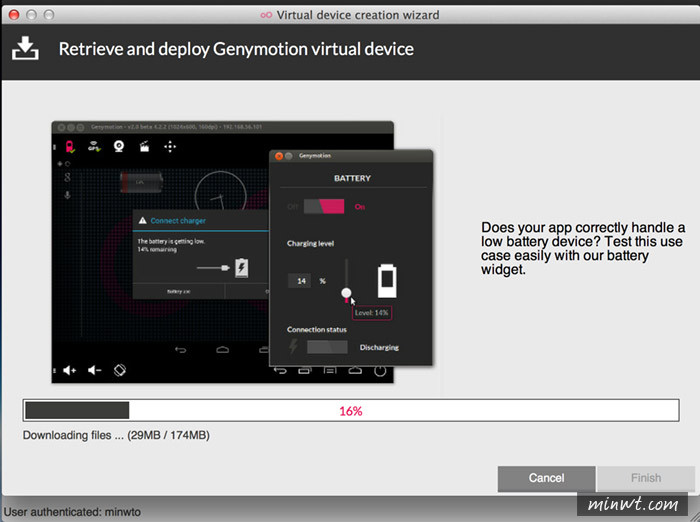Click the power icon at preview bottom right
Image resolution: width=700 pixels, height=522 pixels.
click(380, 371)
